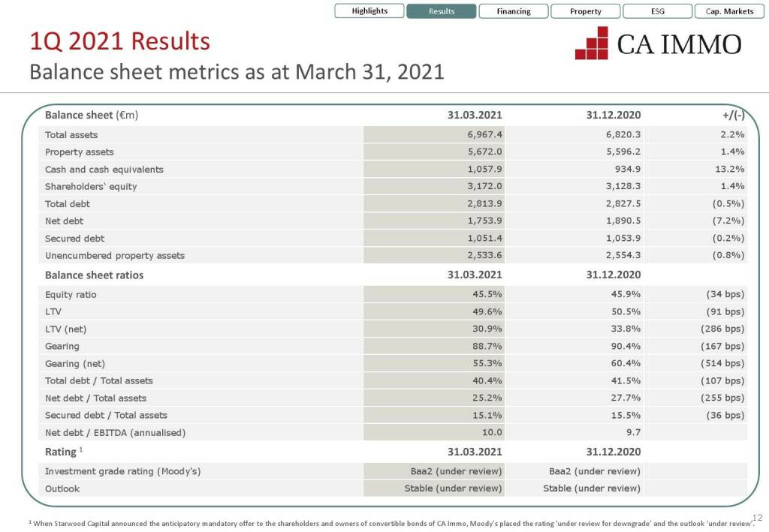This screenshot has width=769, height=532.
Task: Click the Baa2 (under review) 31.03.2021 cell
Action: [x=451, y=471]
